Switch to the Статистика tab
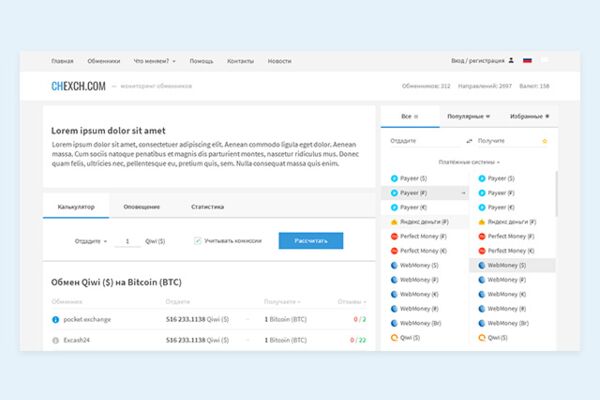This screenshot has width=600, height=400. pyautogui.click(x=207, y=207)
